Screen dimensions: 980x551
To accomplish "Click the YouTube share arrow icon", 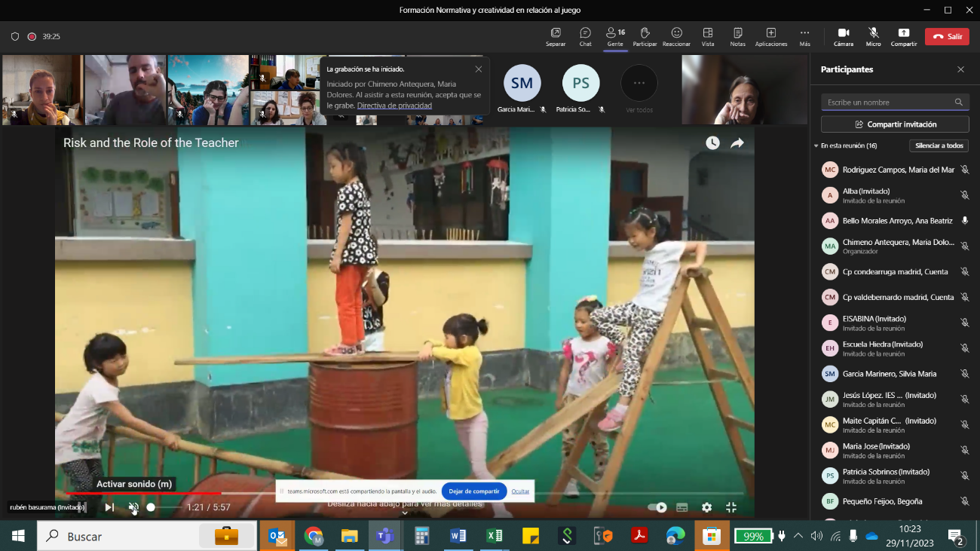I will 737,143.
